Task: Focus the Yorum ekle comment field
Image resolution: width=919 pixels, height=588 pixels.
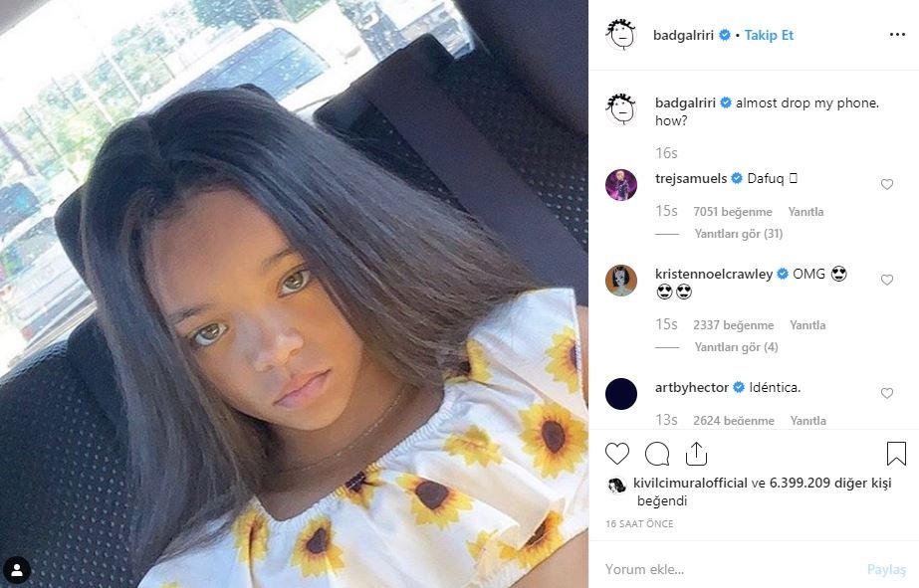Action: click(x=733, y=569)
